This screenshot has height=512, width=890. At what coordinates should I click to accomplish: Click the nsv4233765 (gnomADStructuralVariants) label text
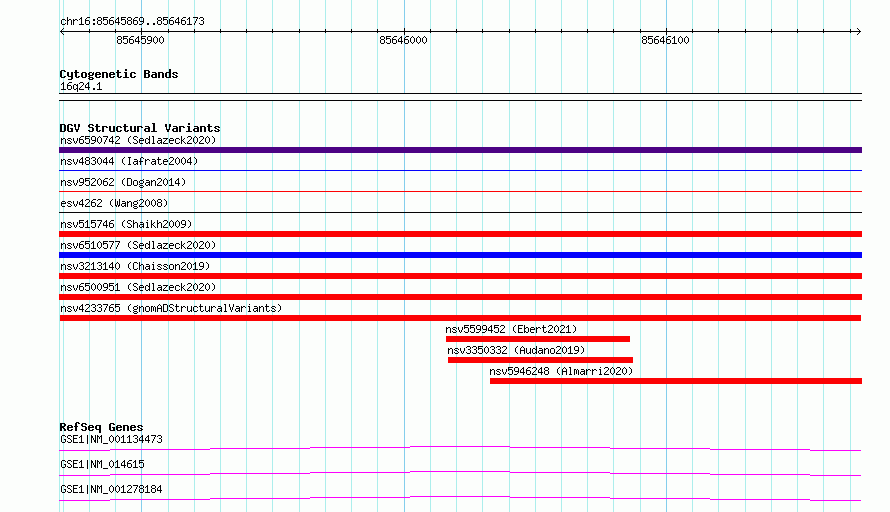[171, 308]
